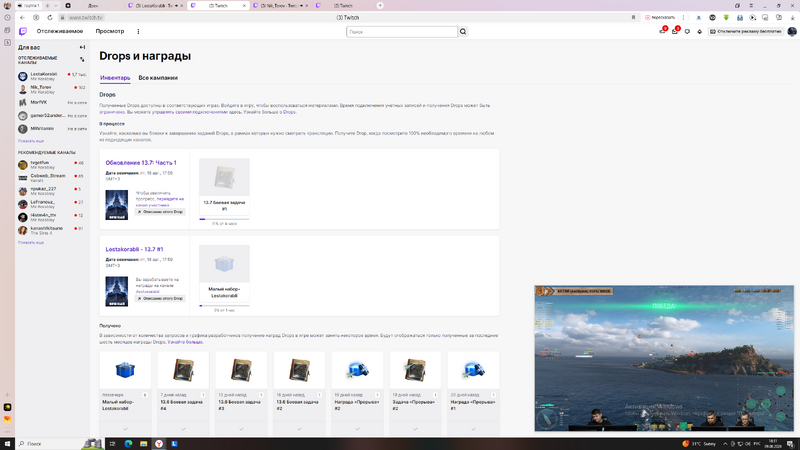Click the game poster in Обновление 13.7 card
800x450 pixels.
coord(117,205)
